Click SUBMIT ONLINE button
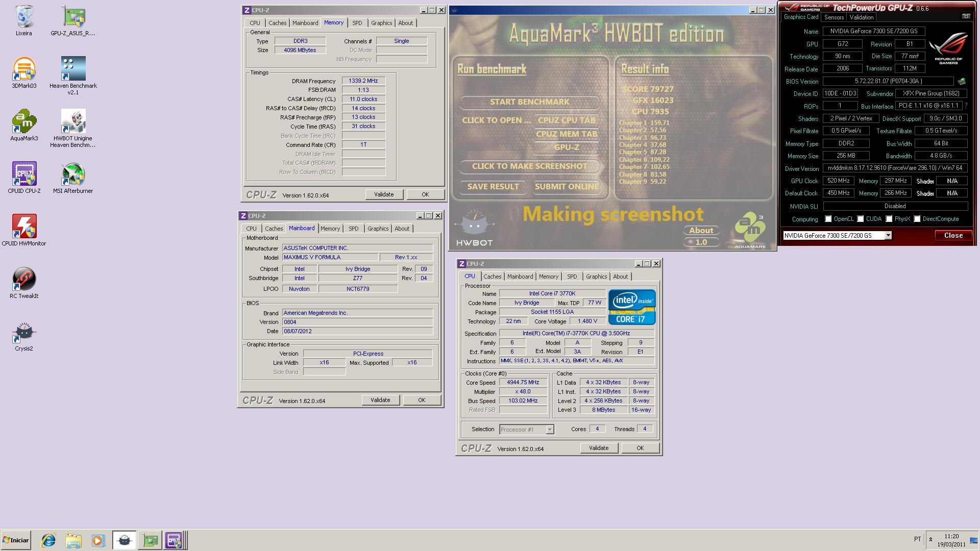This screenshot has height=551, width=980. [x=566, y=187]
